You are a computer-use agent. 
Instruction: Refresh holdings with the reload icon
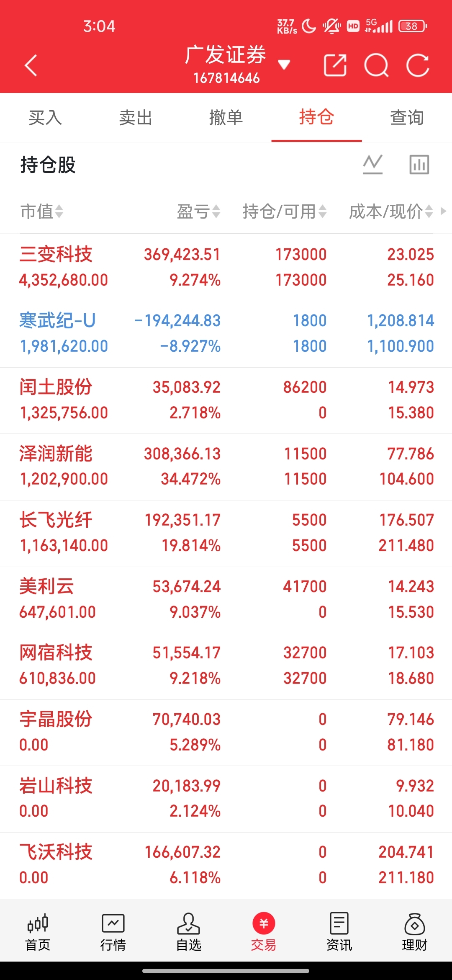tap(418, 66)
